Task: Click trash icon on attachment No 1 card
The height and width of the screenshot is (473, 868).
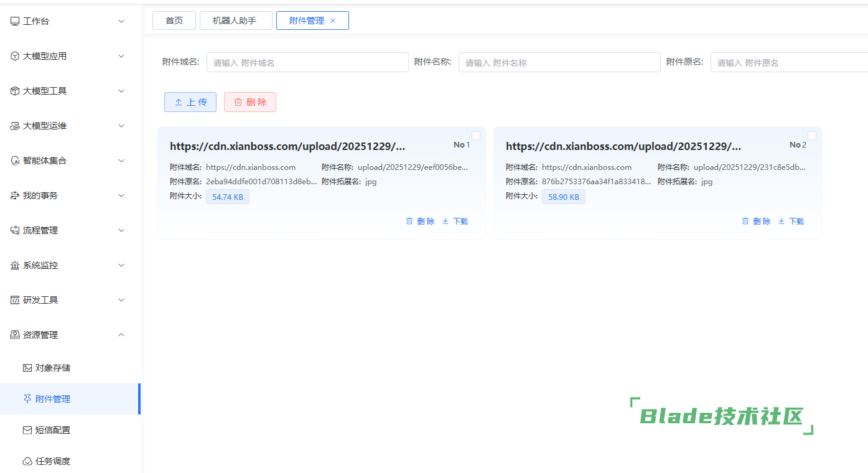Action: point(409,221)
